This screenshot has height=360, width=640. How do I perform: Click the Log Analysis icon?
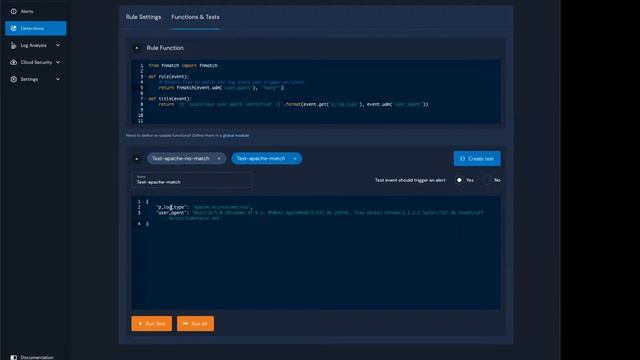pos(13,45)
